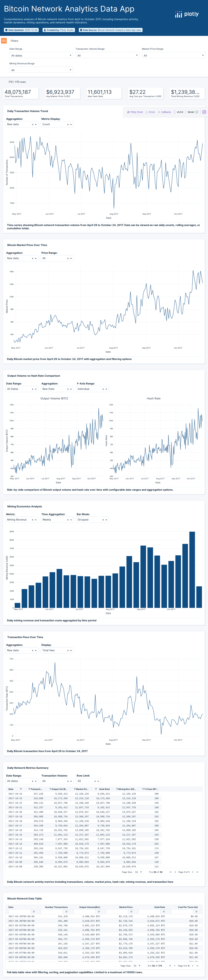Click the Created by Plotly Studio badge

point(58,30)
